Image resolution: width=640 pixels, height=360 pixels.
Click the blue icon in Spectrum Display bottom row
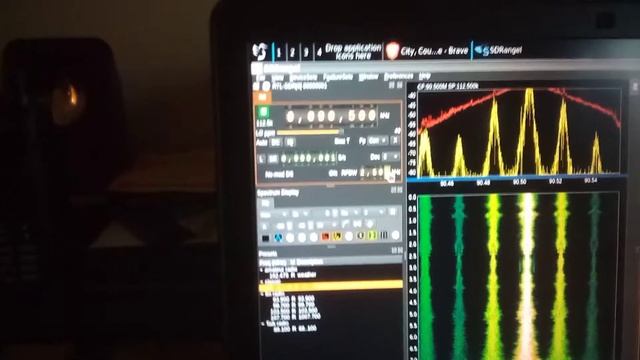coord(278,237)
